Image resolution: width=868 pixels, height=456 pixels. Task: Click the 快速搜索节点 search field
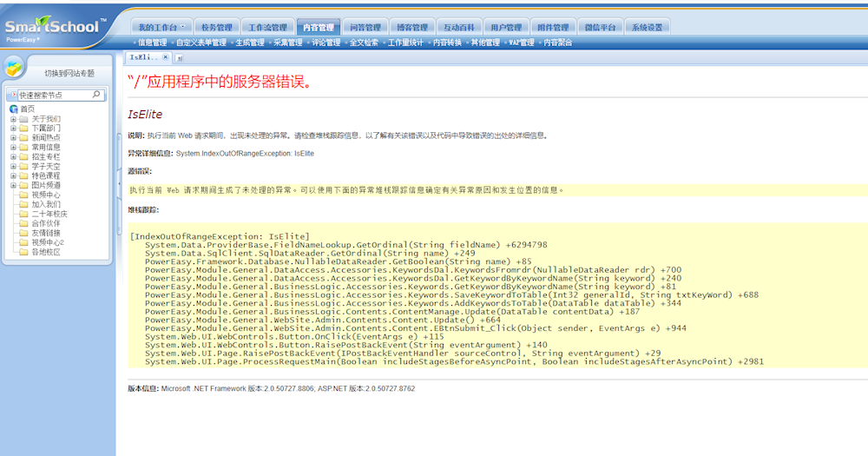click(x=52, y=96)
